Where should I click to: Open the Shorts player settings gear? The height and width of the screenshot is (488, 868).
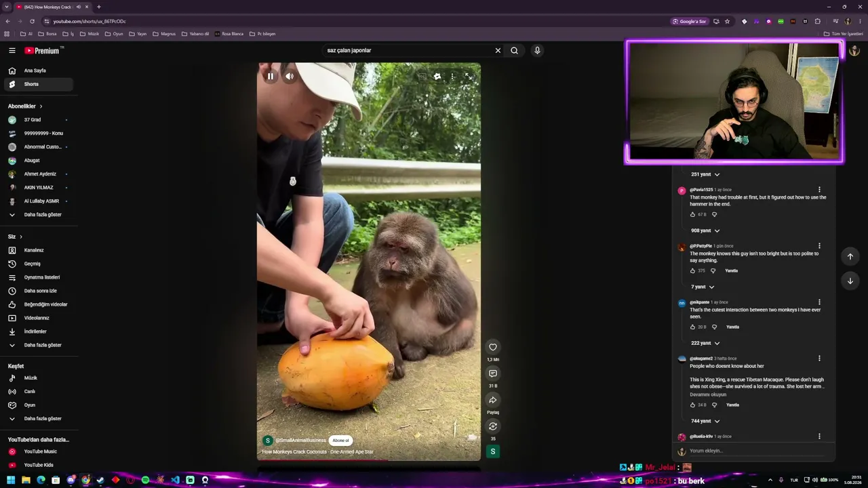[x=437, y=77]
